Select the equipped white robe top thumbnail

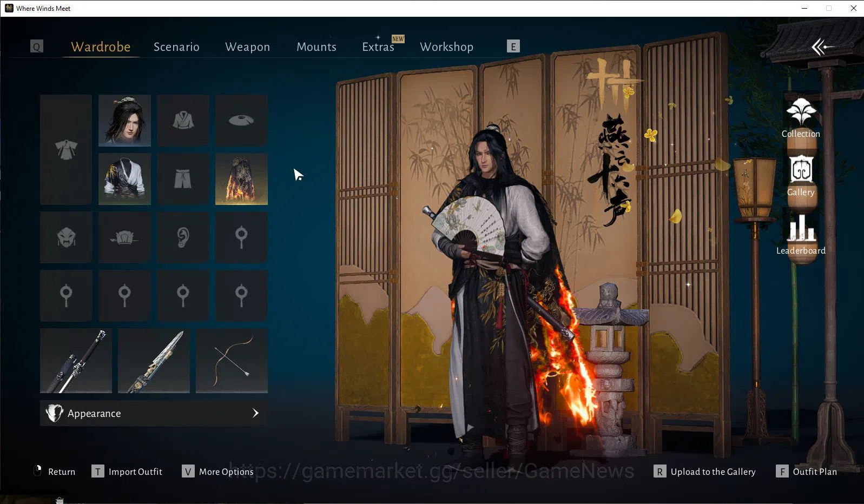(124, 179)
